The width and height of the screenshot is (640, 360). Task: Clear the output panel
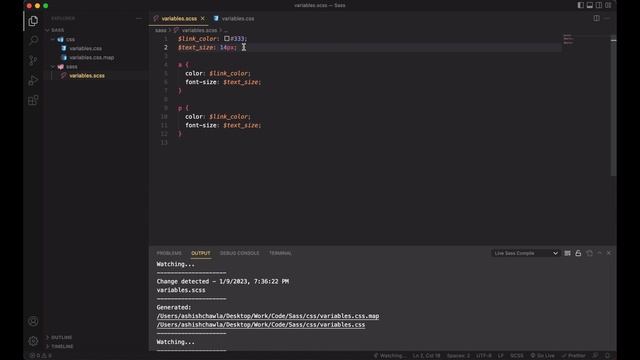(567, 253)
